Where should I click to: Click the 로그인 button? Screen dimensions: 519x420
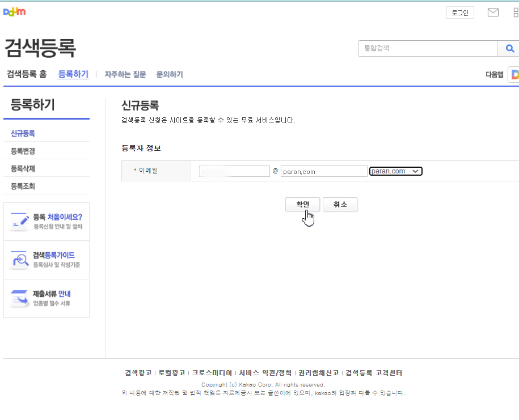pyautogui.click(x=459, y=12)
